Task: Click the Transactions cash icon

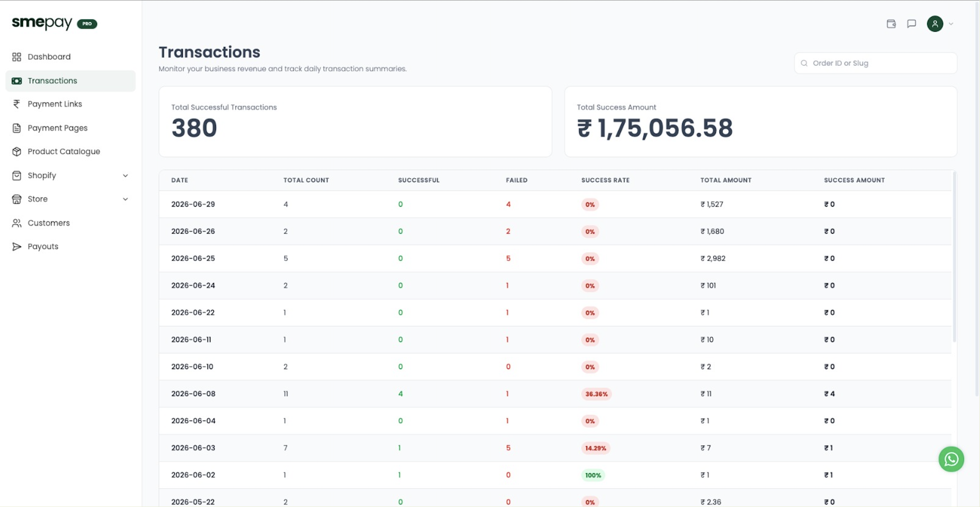Action: point(16,81)
